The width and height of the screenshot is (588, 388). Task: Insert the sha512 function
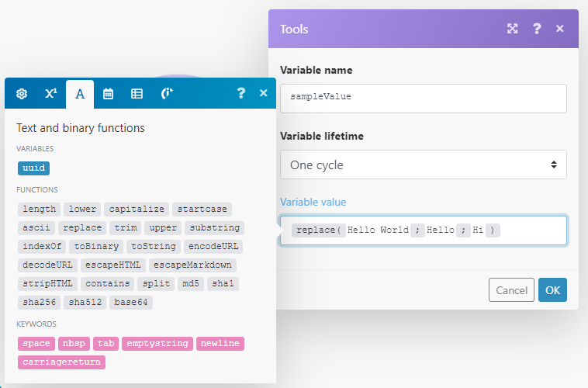(85, 303)
